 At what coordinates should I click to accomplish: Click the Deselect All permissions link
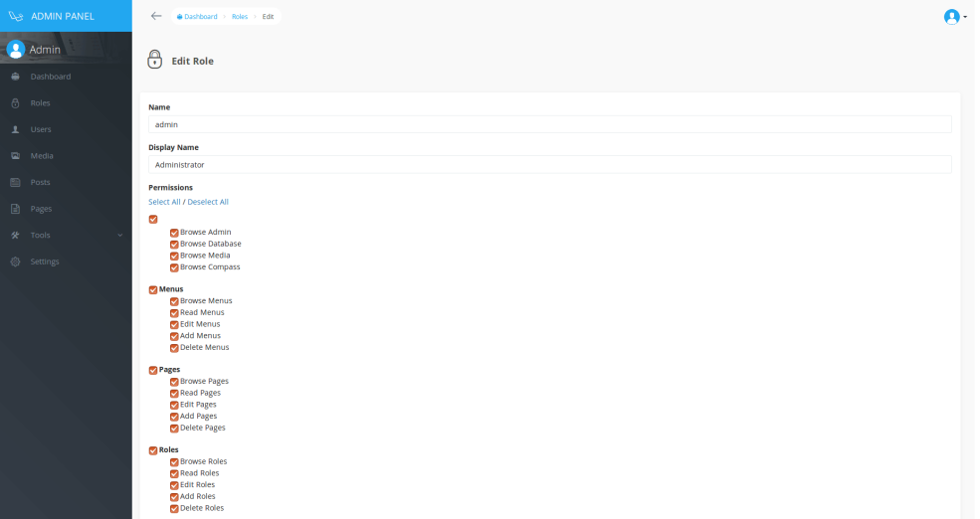pyautogui.click(x=208, y=202)
